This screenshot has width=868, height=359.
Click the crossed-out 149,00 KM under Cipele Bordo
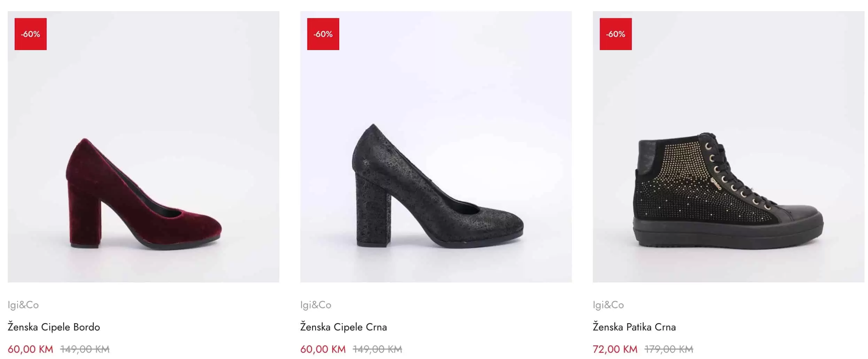(85, 349)
